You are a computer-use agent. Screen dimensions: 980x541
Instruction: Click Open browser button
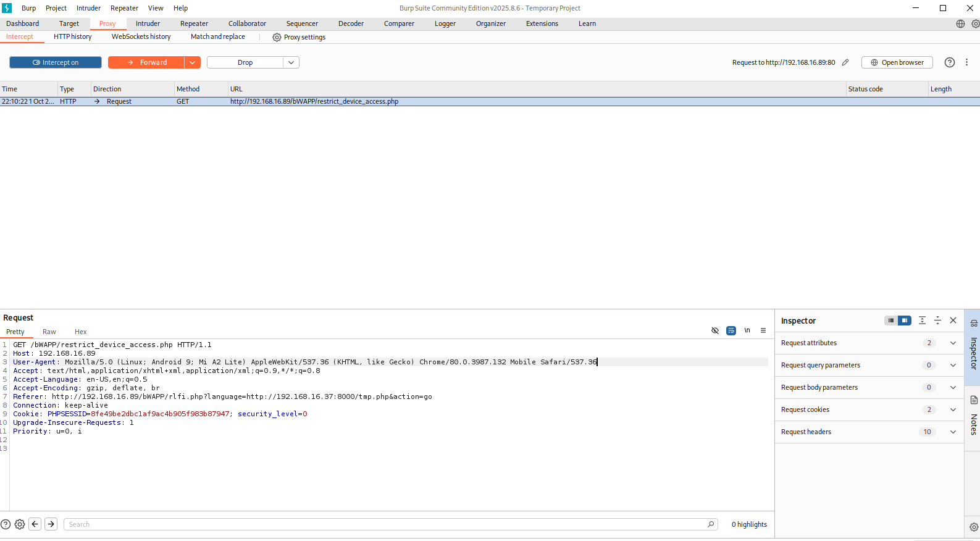pos(897,62)
